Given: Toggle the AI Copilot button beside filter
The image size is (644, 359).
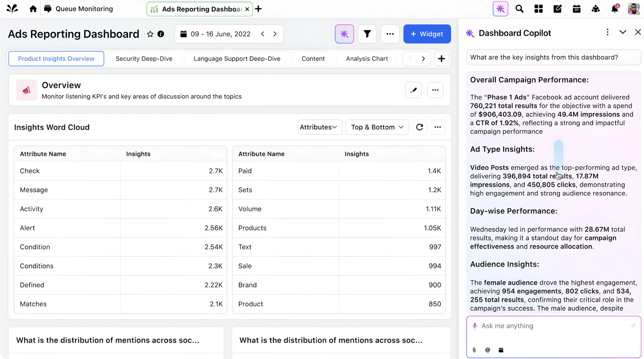Looking at the screenshot, I should tap(344, 34).
